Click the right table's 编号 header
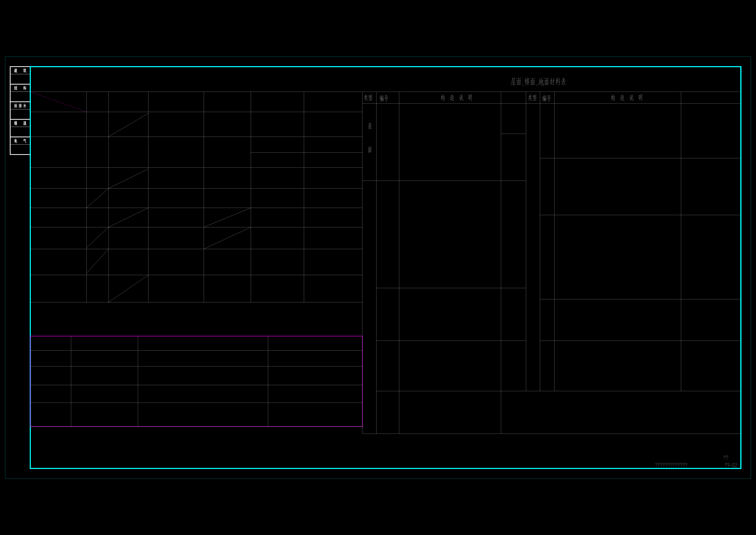Viewport: 756px width, 535px height. [x=547, y=98]
